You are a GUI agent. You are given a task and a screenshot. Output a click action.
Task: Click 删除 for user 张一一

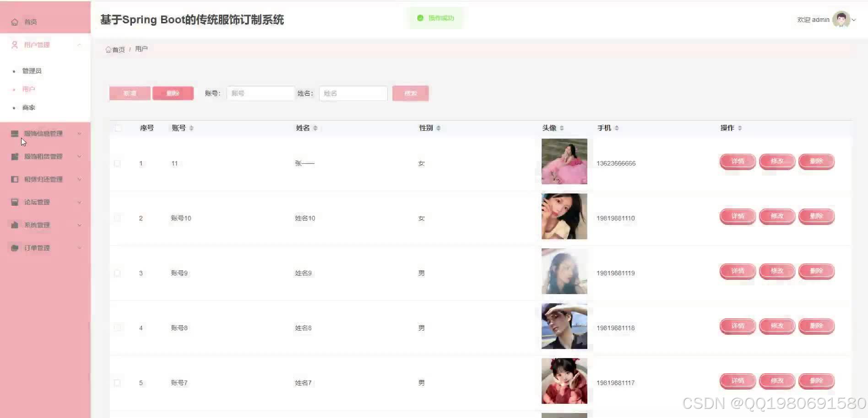coord(816,161)
